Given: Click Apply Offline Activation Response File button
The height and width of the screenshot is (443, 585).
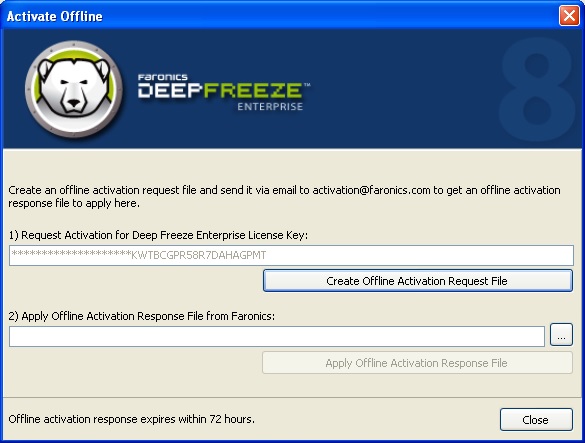Looking at the screenshot, I should click(x=417, y=363).
